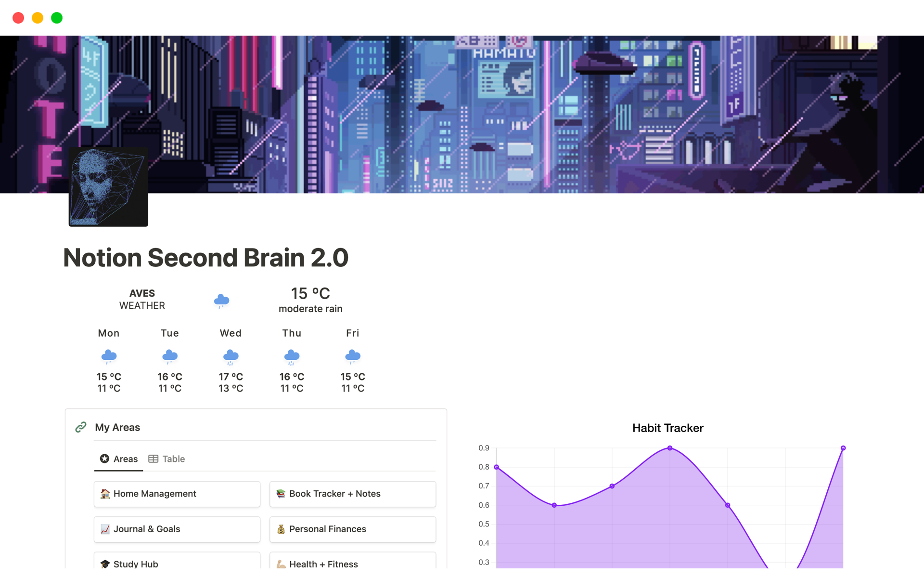Click Tuesday's rain cloud forecast icon
This screenshot has height=578, width=924.
coord(170,356)
